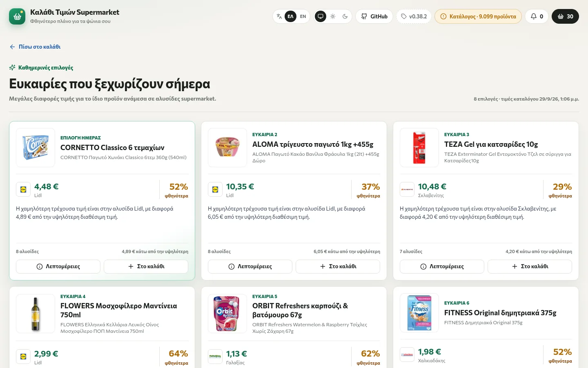Open FLOWERS wine bottle thumbnail
Screen dimensions: 588x368
[36, 314]
